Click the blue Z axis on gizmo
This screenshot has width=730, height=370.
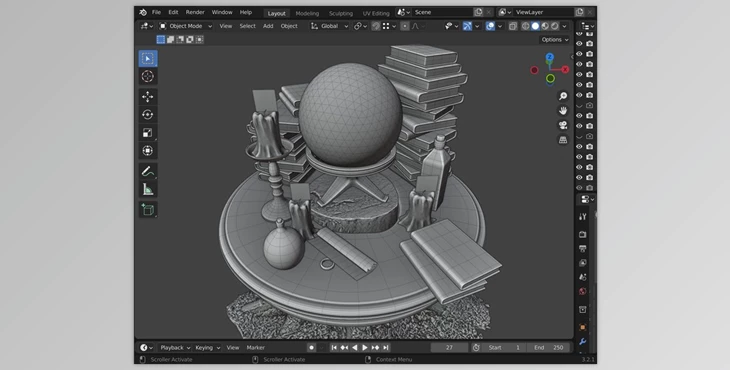550,57
